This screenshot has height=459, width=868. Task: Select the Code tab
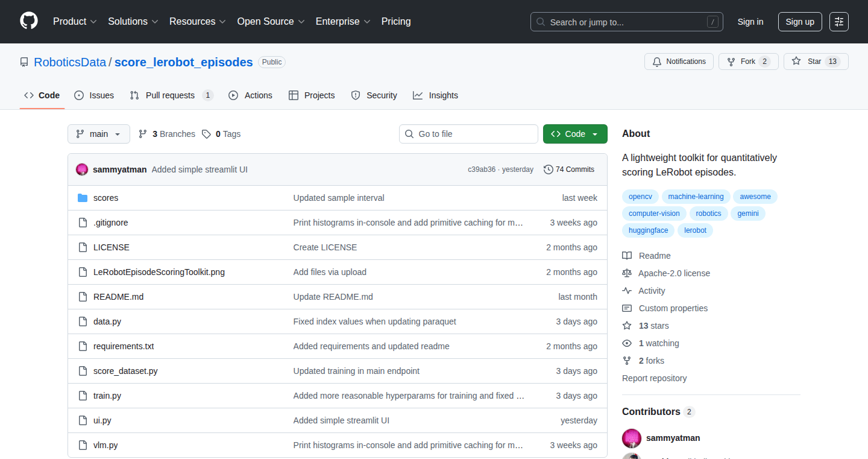[42, 95]
